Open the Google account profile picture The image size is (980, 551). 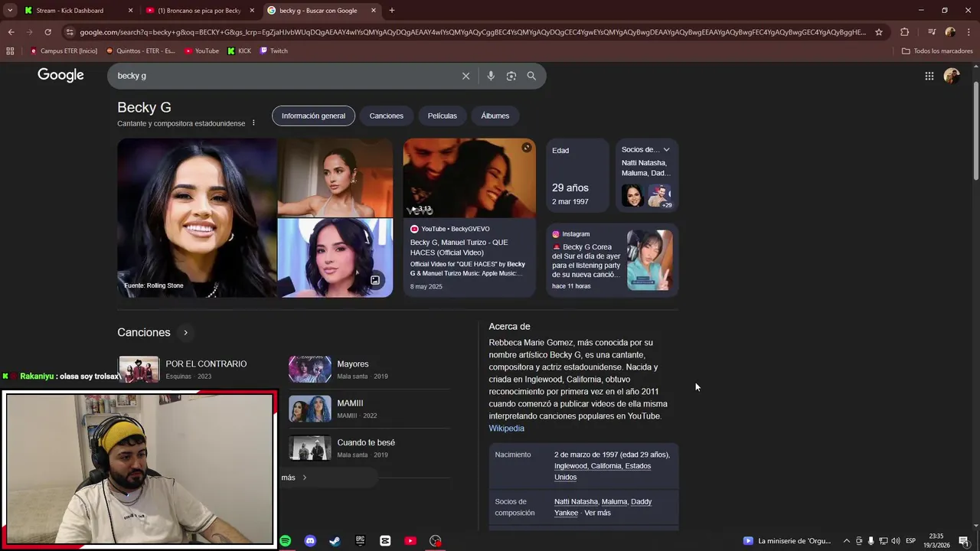pos(952,76)
